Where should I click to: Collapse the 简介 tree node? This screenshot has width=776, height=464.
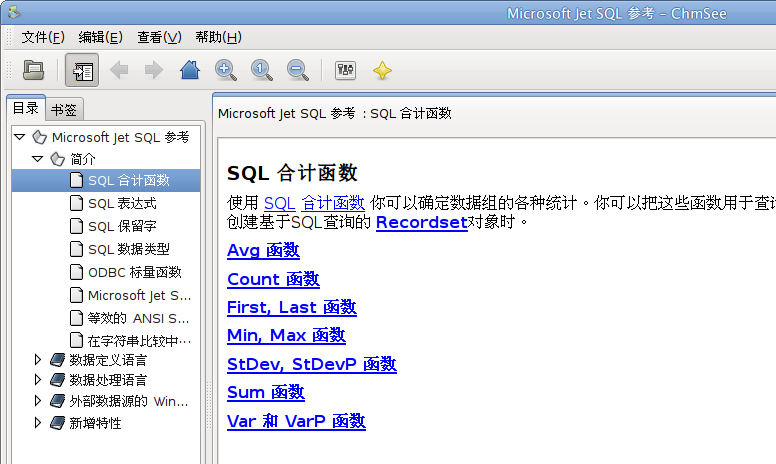click(38, 159)
